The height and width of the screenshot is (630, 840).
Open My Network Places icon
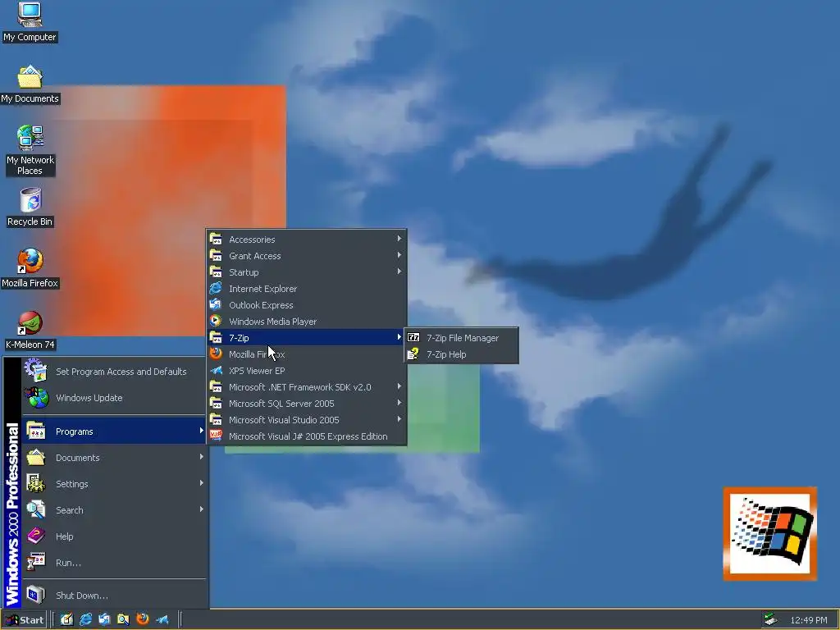click(30, 150)
